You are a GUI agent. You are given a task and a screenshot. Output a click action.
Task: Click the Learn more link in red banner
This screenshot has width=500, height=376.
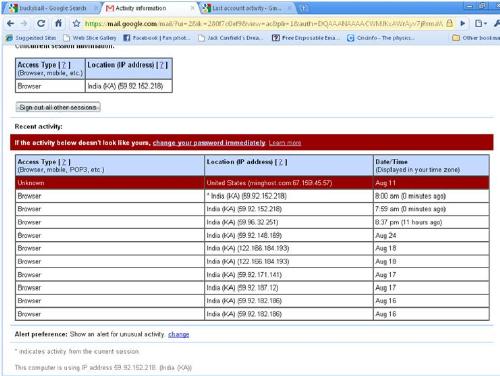285,143
